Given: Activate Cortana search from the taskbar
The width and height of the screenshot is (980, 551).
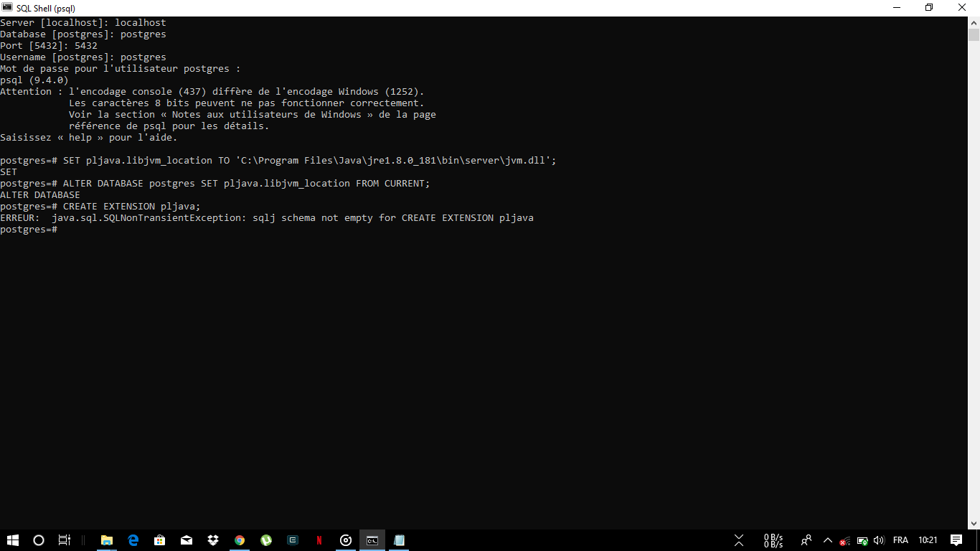Looking at the screenshot, I should (x=38, y=540).
